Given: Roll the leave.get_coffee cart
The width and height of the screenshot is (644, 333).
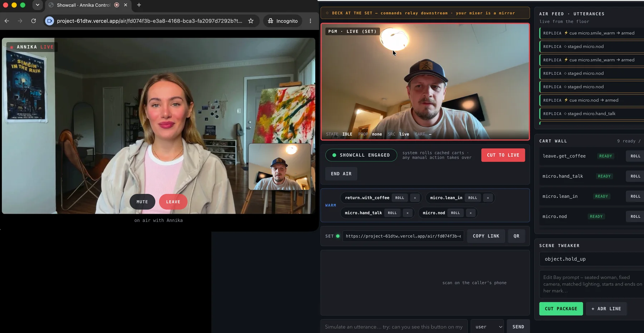Looking at the screenshot, I should (x=635, y=156).
